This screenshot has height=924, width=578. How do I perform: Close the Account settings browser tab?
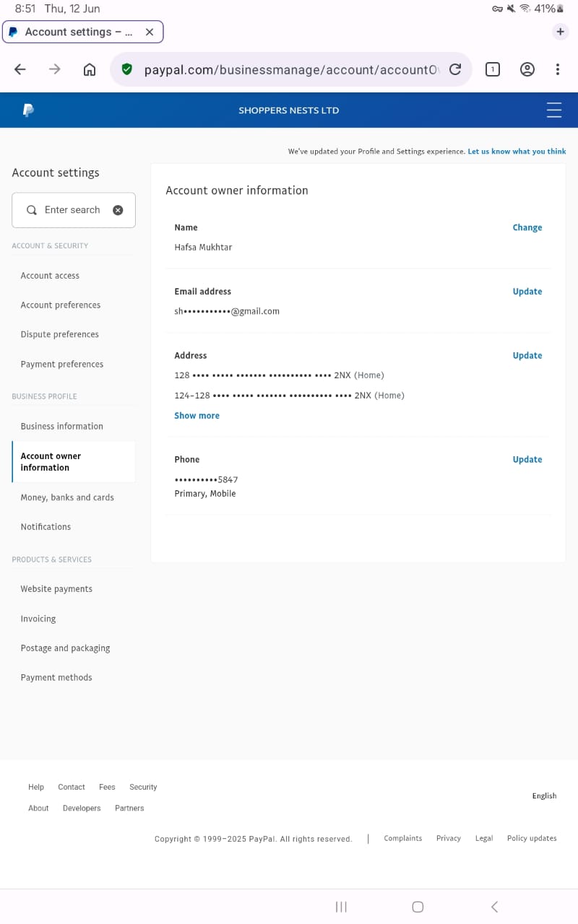[x=150, y=32]
